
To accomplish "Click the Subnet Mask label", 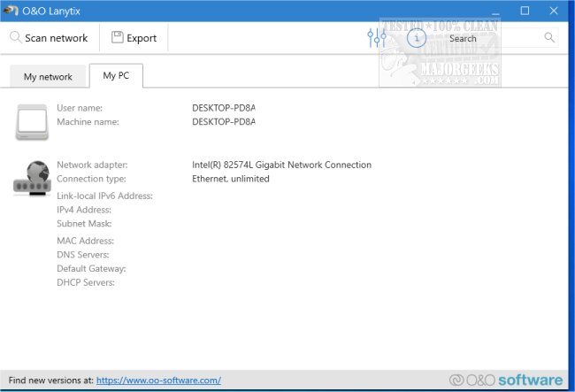I will 84,224.
